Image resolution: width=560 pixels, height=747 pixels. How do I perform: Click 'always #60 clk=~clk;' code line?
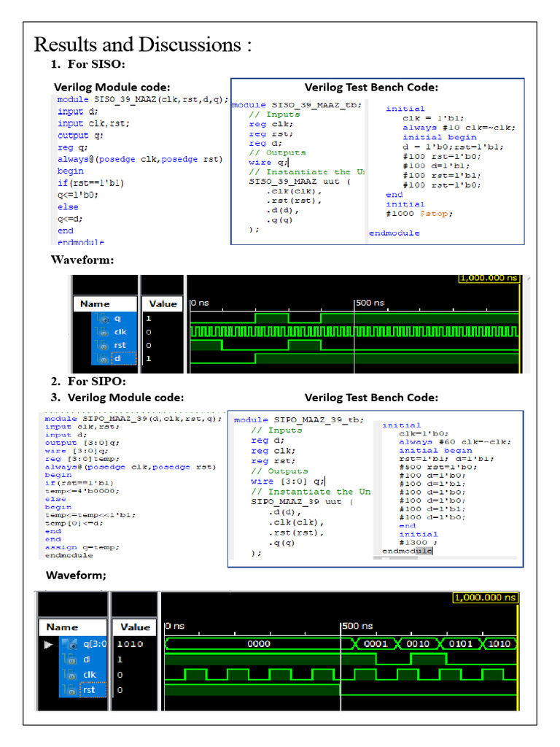455,442
